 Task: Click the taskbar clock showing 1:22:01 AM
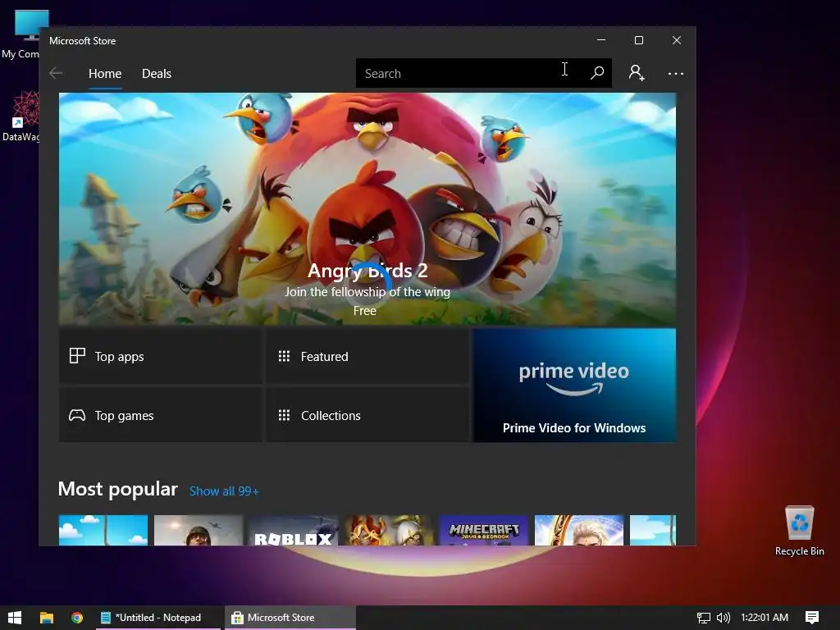tap(765, 618)
